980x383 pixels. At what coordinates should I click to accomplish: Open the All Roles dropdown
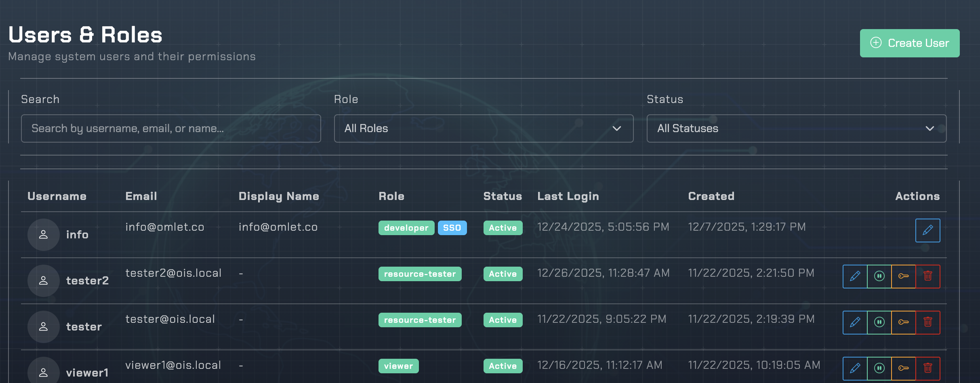(483, 128)
